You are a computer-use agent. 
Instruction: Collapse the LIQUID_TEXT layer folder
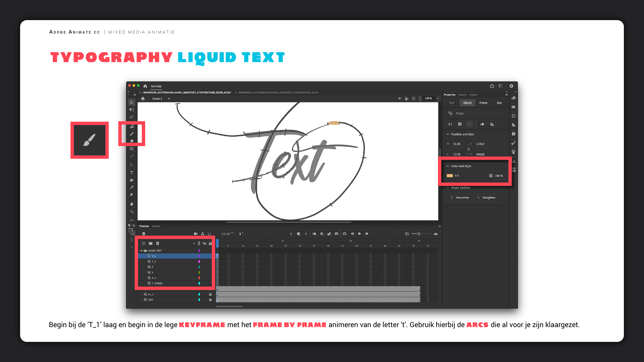point(141,251)
